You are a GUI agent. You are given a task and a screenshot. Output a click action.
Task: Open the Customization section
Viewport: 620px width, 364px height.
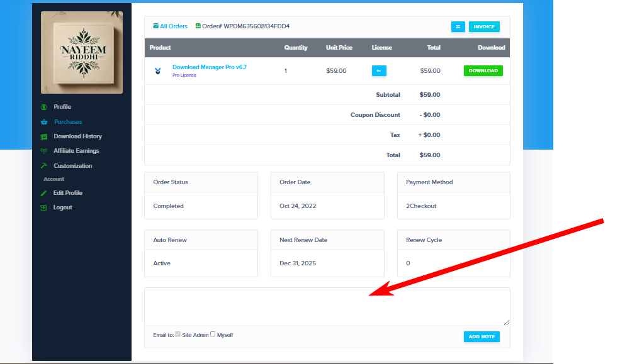click(73, 166)
